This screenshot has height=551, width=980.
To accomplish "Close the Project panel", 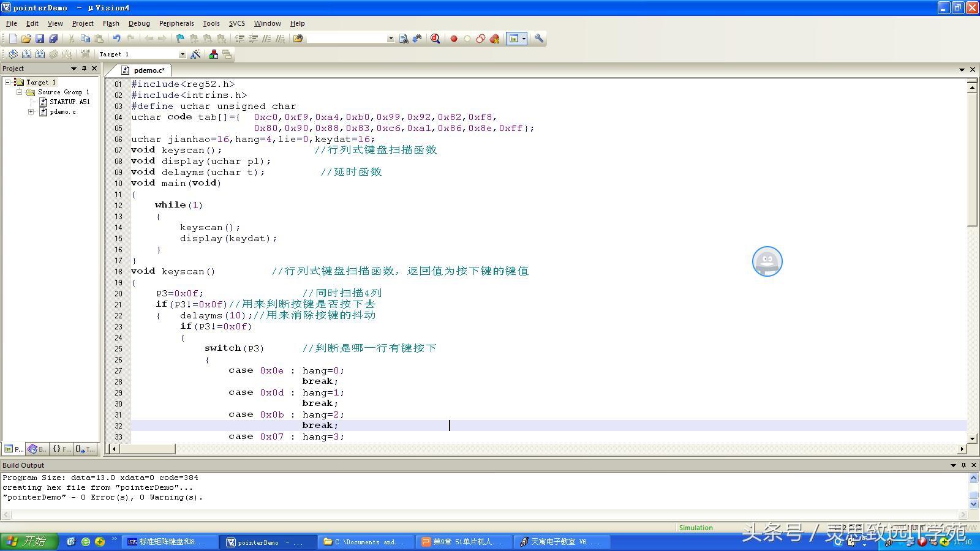I will [x=94, y=69].
